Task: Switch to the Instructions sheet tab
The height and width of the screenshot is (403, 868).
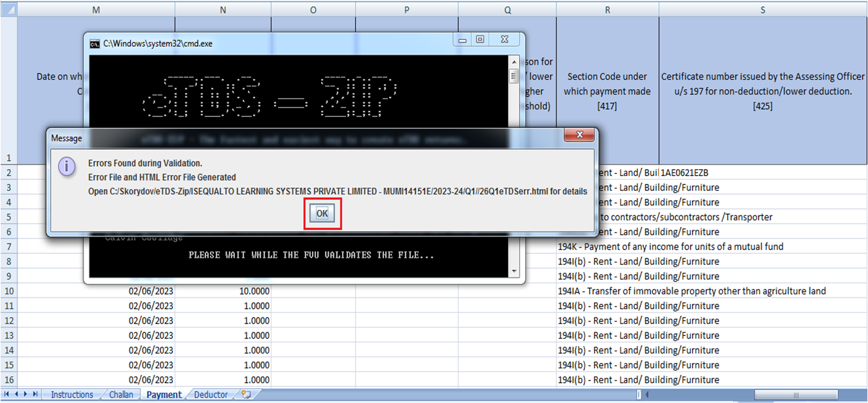Action: tap(72, 395)
